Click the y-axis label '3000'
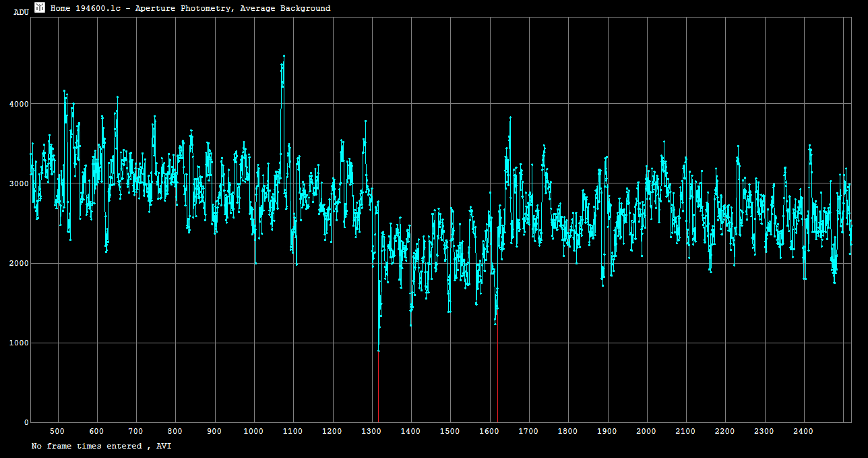The image size is (868, 458). point(18,183)
